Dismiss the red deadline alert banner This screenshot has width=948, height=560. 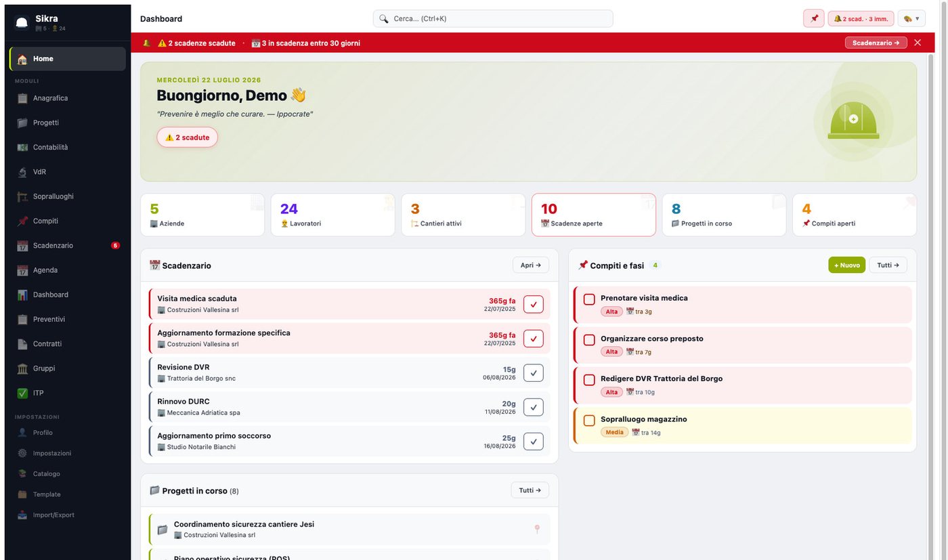918,43
